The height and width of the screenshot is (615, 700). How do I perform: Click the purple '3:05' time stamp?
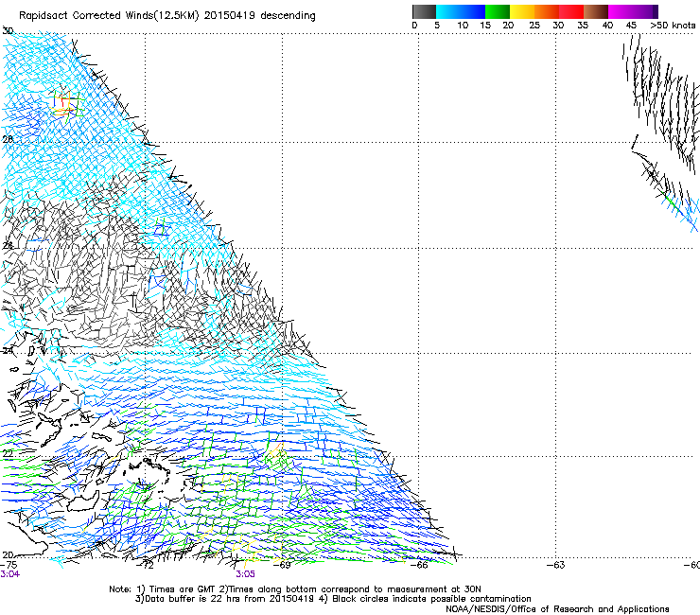(x=246, y=574)
